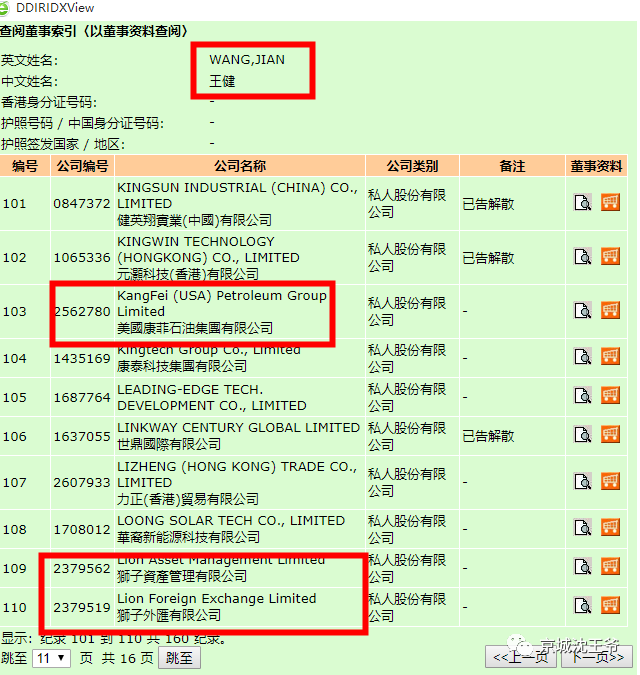
Task: Go to previous page with 上一页
Action: tap(519, 657)
